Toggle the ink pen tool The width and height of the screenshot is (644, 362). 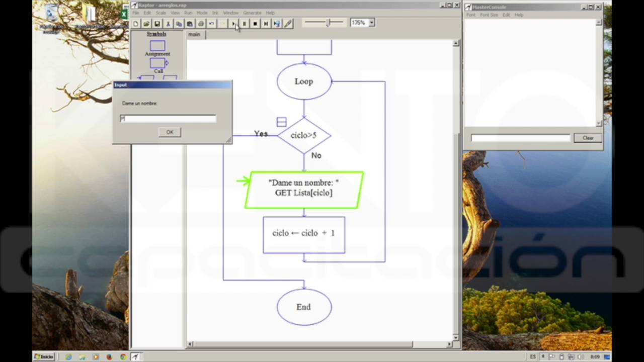[288, 24]
